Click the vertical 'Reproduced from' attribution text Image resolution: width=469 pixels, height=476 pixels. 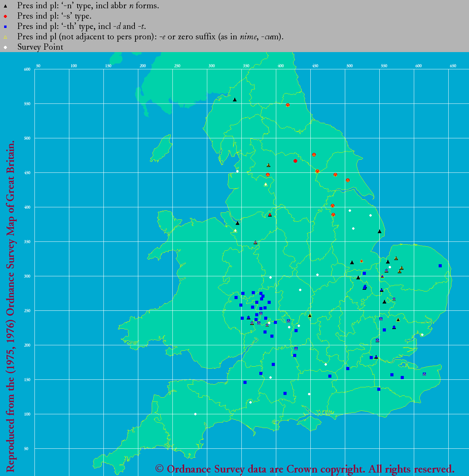point(10,306)
